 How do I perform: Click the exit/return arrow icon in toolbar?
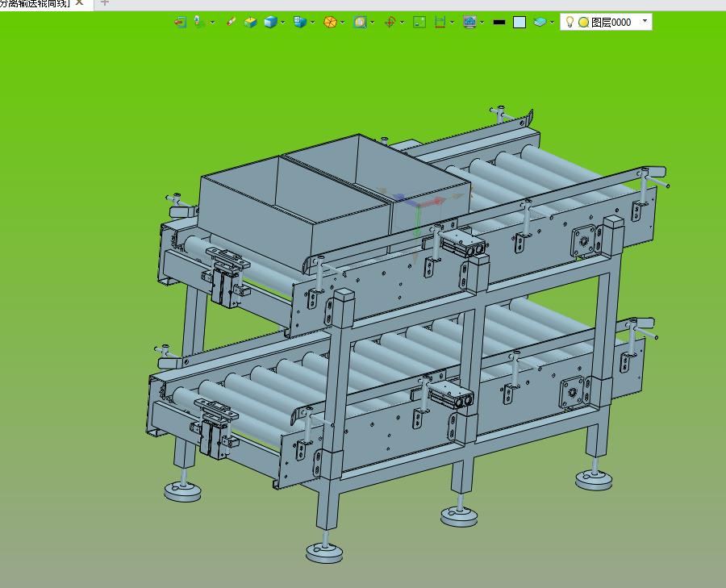coord(180,22)
